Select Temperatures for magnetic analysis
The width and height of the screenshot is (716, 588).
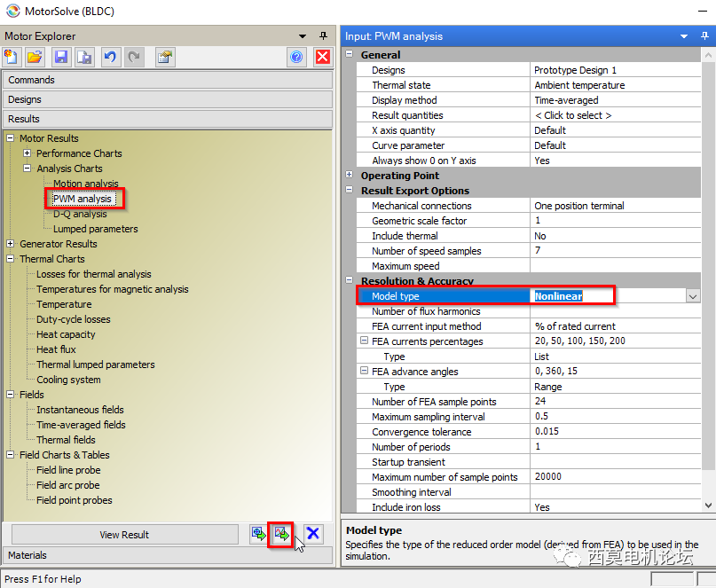[x=113, y=289]
